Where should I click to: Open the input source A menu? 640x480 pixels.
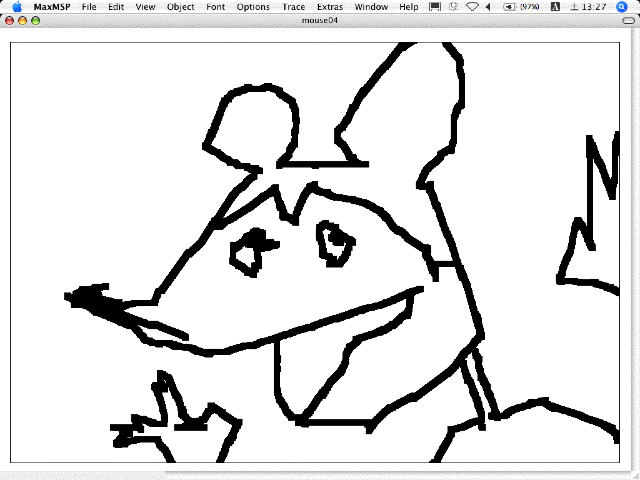click(x=555, y=7)
